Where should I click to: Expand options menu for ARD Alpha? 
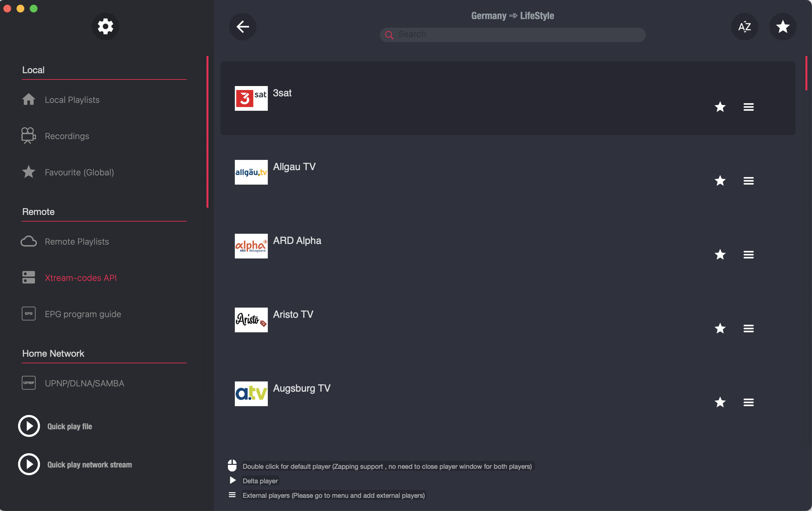click(x=748, y=254)
